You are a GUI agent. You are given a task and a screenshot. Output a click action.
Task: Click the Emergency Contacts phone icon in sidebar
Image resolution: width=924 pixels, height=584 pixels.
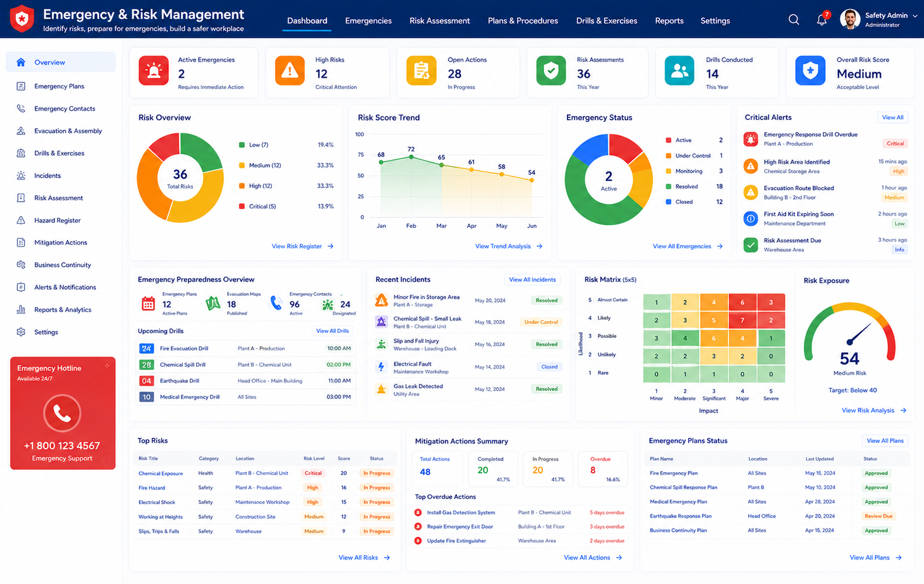click(21, 108)
